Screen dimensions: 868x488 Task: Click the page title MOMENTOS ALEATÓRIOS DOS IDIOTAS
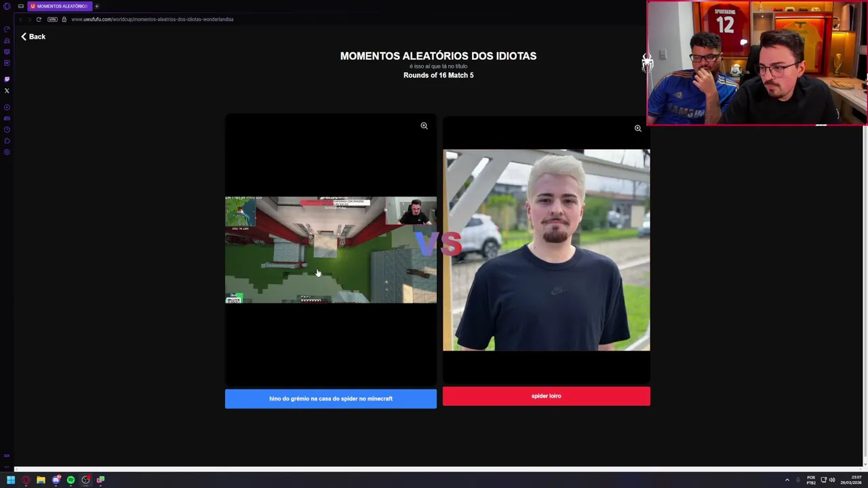click(x=438, y=56)
